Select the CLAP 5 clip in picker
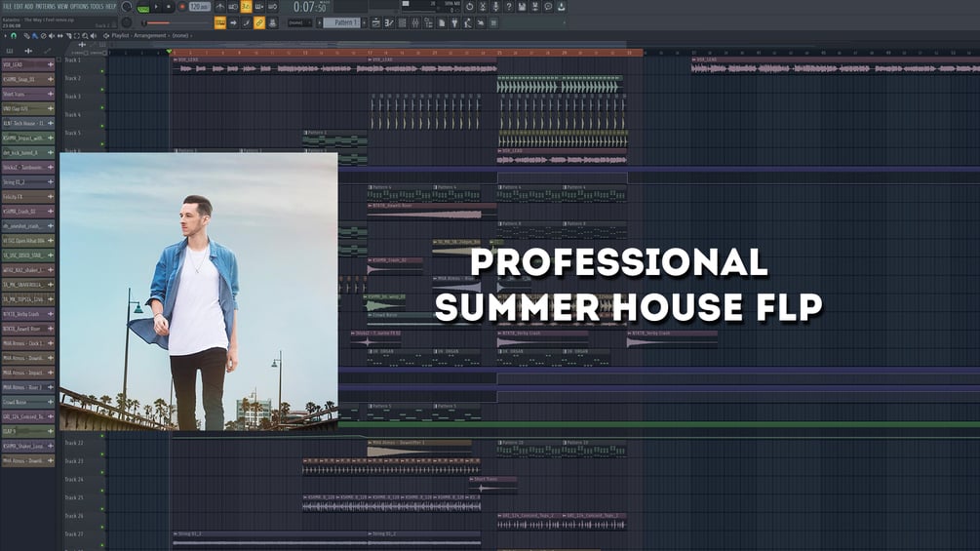The height and width of the screenshot is (551, 980). click(x=27, y=431)
